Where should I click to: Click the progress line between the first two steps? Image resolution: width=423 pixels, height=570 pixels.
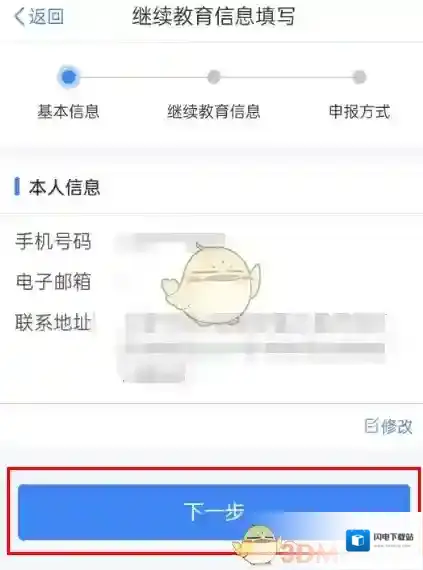pyautogui.click(x=144, y=77)
